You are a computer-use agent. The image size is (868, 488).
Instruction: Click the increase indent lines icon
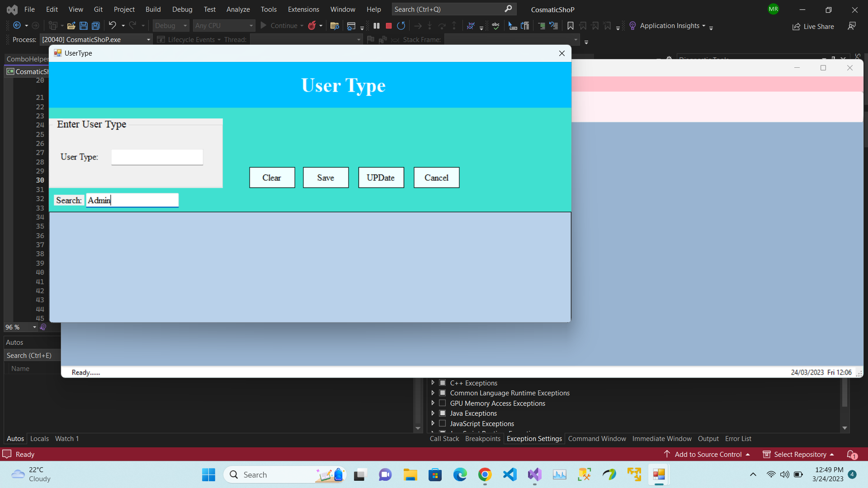[542, 26]
